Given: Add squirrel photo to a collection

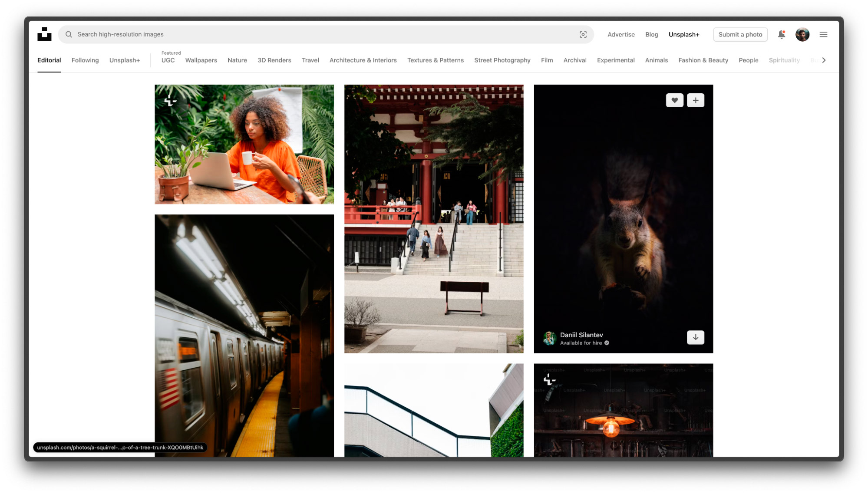Looking at the screenshot, I should (x=695, y=100).
